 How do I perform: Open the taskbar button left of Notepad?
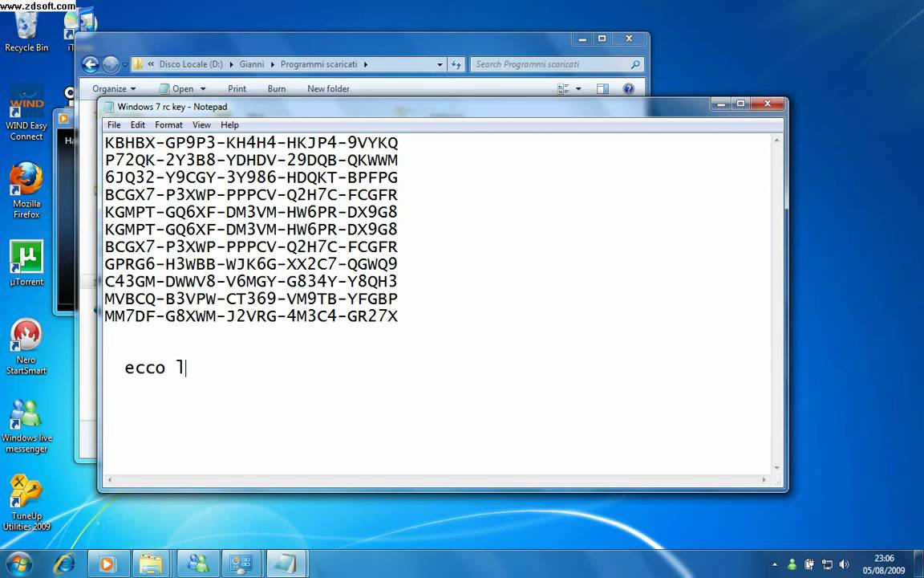click(x=241, y=564)
